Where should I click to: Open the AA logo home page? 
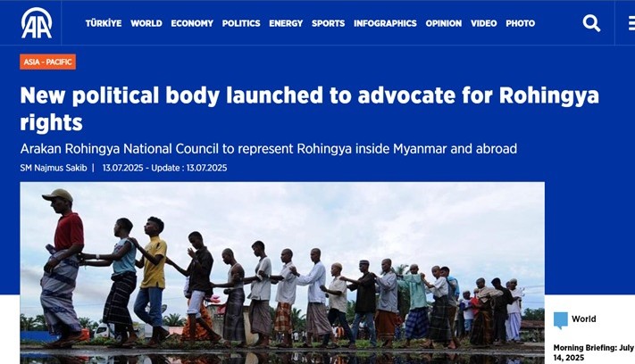(x=37, y=23)
